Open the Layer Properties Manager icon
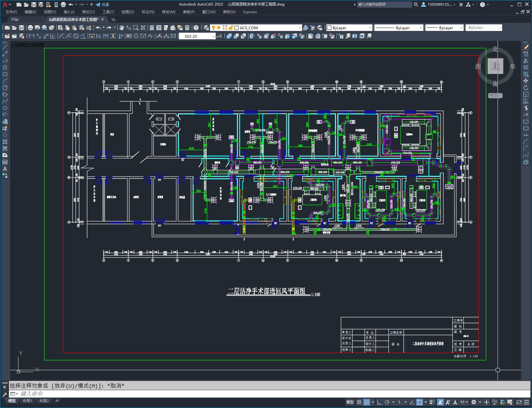 pyautogui.click(x=206, y=28)
